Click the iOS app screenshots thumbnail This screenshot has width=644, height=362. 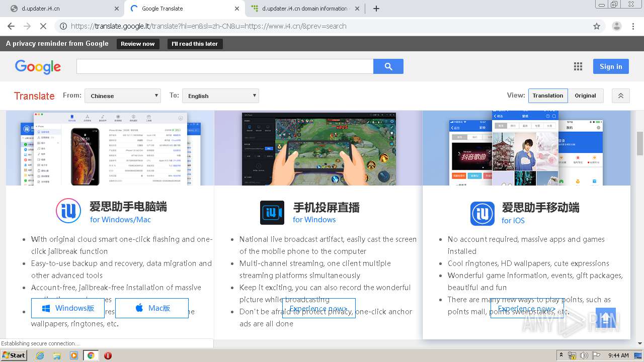526,148
